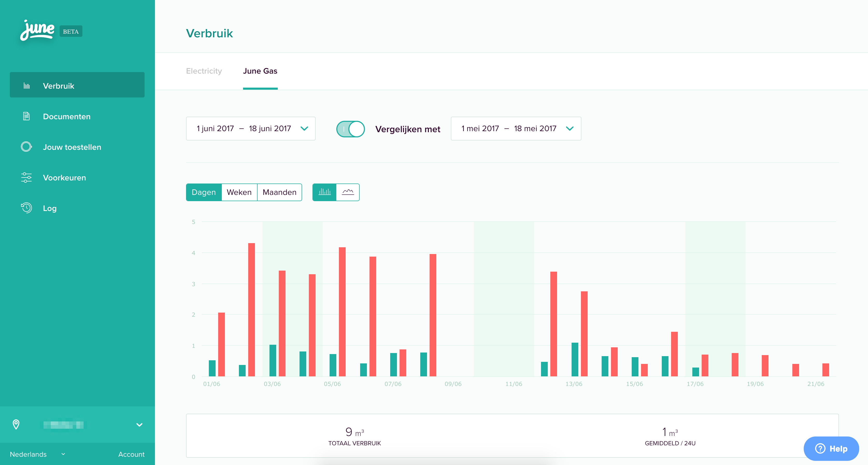Screen dimensions: 868x465
Task: Switch to the Electricity tab
Action: pyautogui.click(x=204, y=71)
